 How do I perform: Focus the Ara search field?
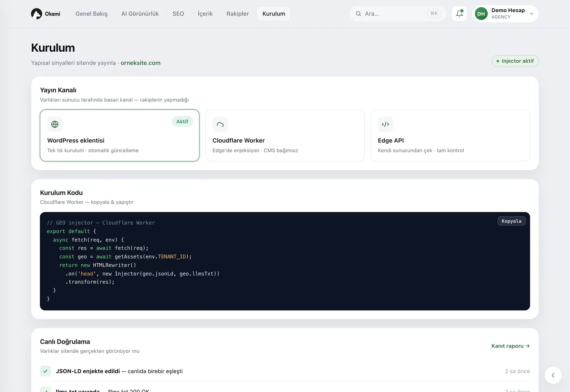pyautogui.click(x=398, y=14)
